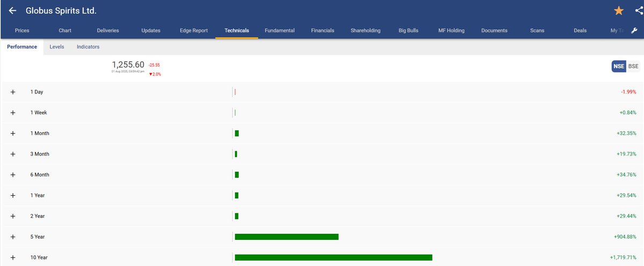Select the Performance sub-tab
644x266 pixels.
pos(22,47)
